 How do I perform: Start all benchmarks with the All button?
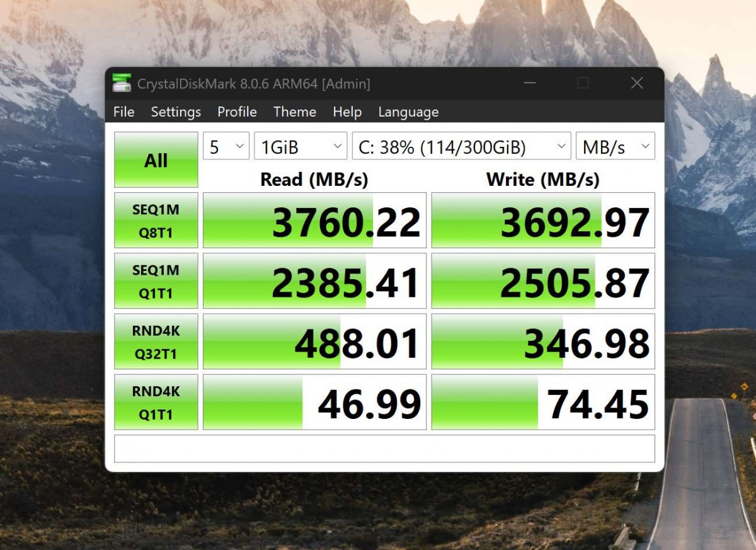(x=156, y=160)
